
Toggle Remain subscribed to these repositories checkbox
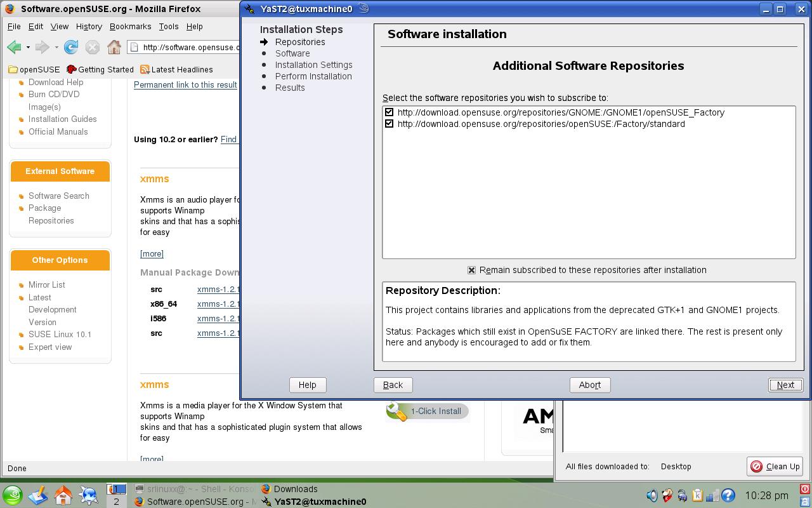(x=471, y=270)
